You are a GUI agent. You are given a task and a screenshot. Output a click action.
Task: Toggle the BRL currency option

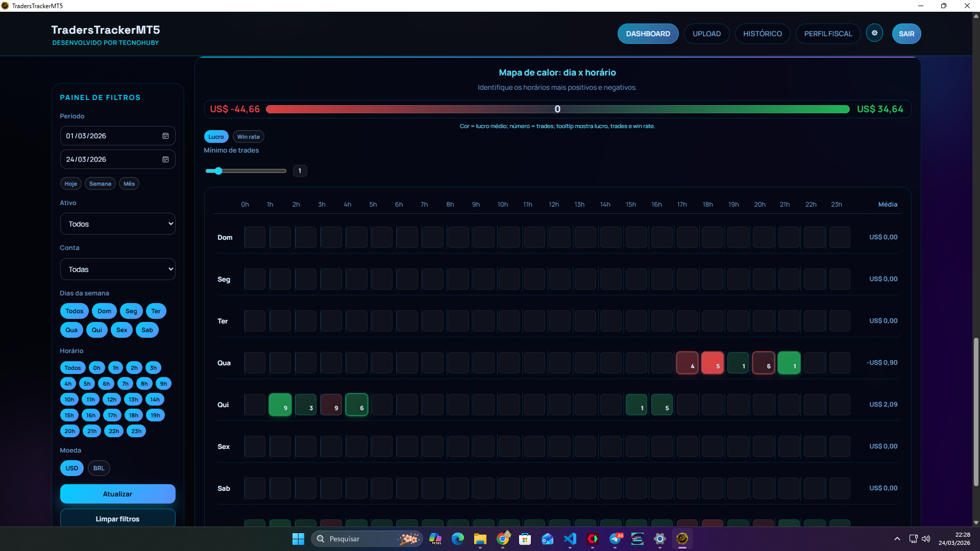(99, 468)
